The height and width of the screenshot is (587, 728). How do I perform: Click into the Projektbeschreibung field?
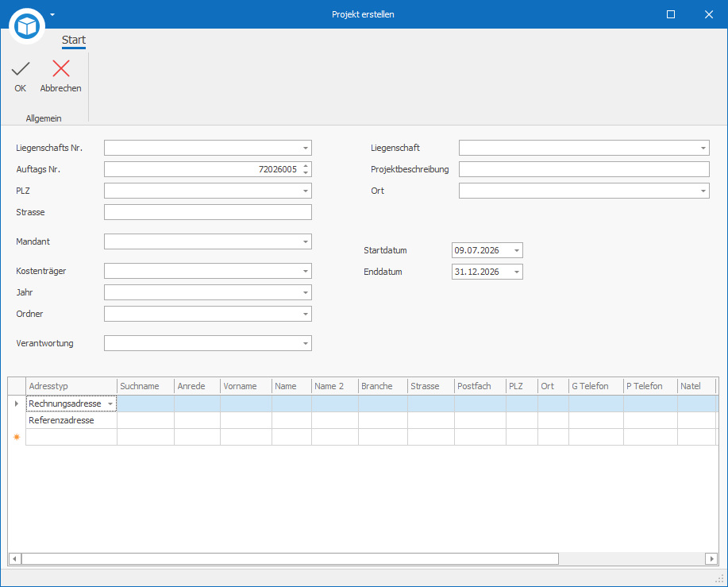click(584, 169)
